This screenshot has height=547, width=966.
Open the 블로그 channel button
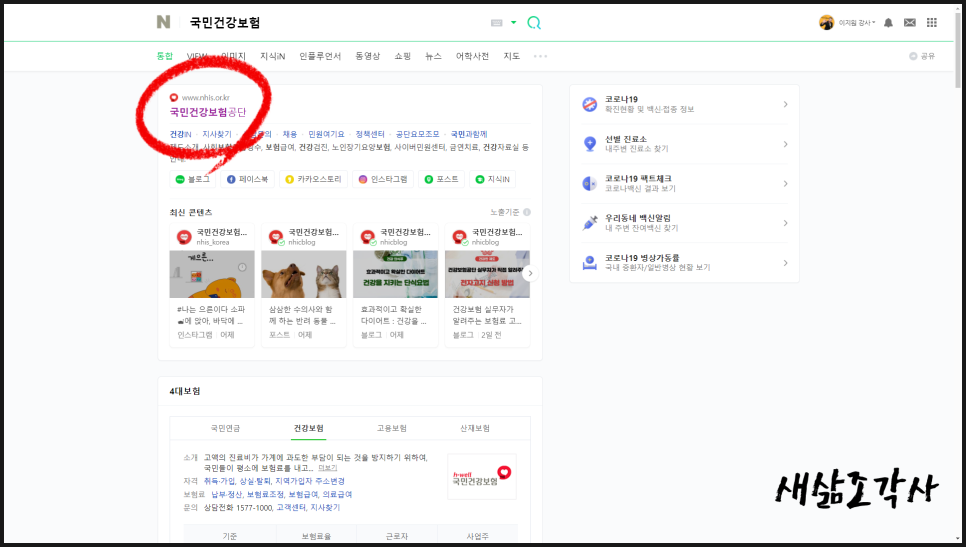(x=193, y=179)
